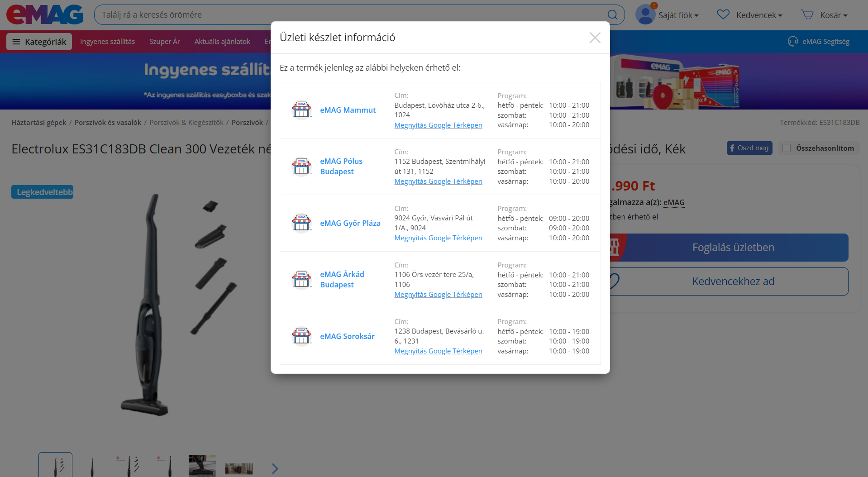Open the eMAG Árkád Budapest store link
This screenshot has width=868, height=477.
click(x=342, y=280)
